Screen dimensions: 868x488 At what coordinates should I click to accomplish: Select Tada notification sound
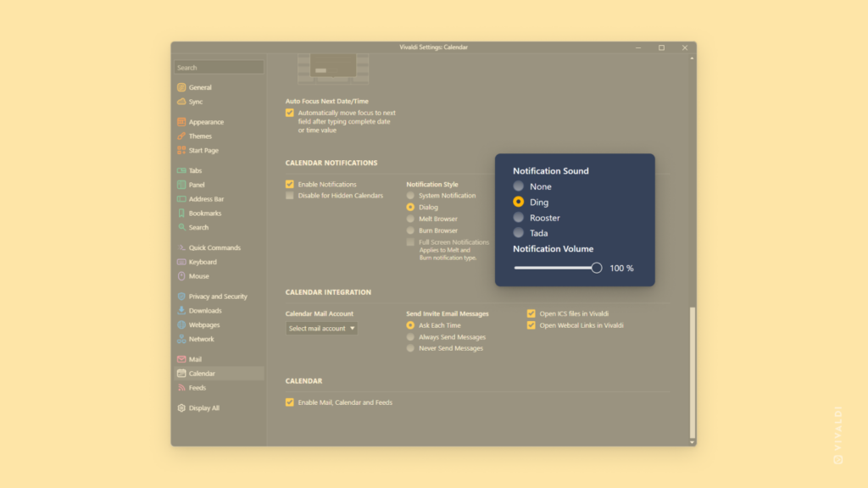coord(518,233)
